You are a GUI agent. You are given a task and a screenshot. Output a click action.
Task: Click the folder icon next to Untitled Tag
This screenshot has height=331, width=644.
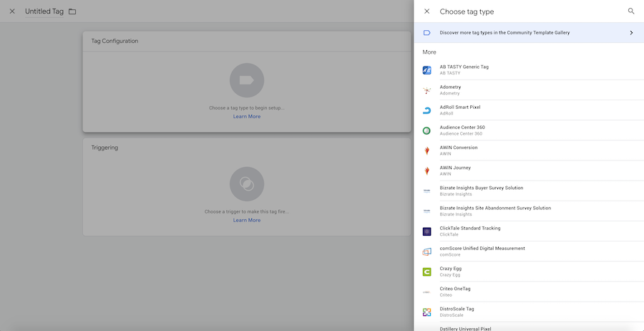[x=72, y=11]
